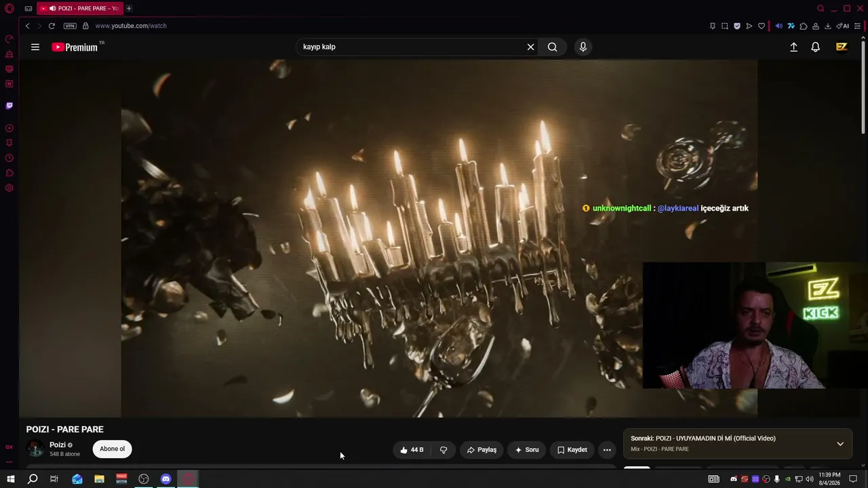Open the browser profile icon
This screenshot has height=488, width=868.
[816, 26]
